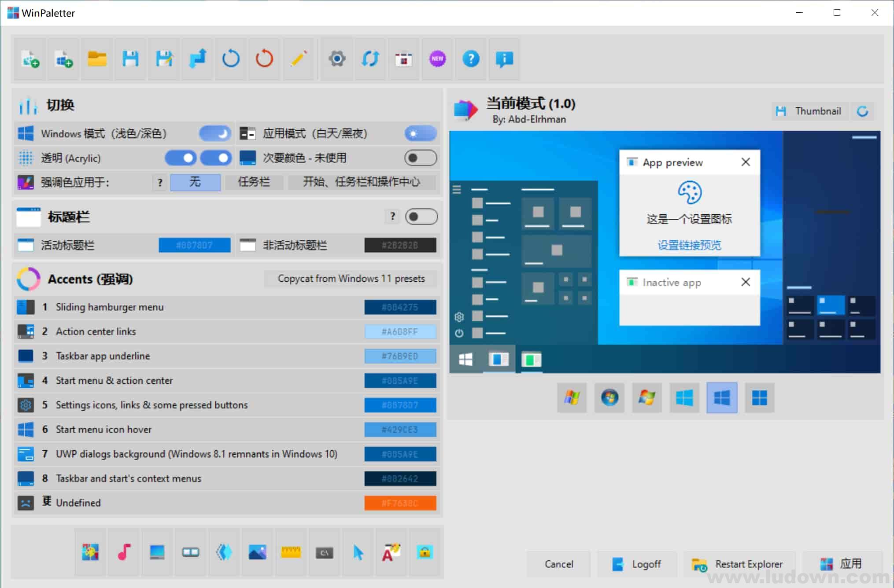Click the Restart Explorer button
Image resolution: width=894 pixels, height=588 pixels.
740,564
